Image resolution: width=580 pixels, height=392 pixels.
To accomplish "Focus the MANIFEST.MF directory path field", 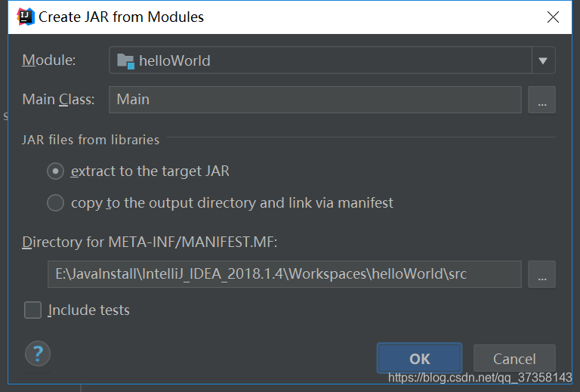I will click(x=285, y=274).
